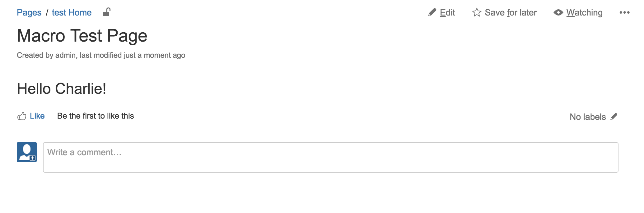Open the more actions ellipsis menu
Viewport: 644px width, 213px height.
coord(624,12)
